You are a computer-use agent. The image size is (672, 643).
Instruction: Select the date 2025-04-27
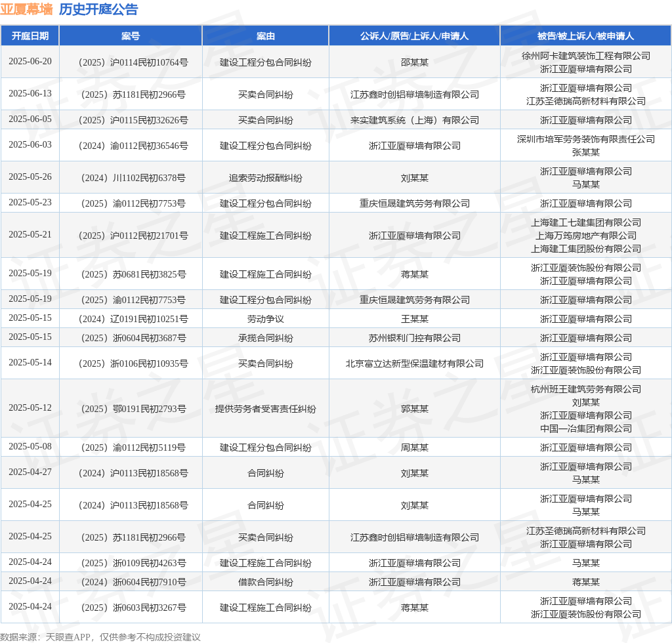[30, 472]
